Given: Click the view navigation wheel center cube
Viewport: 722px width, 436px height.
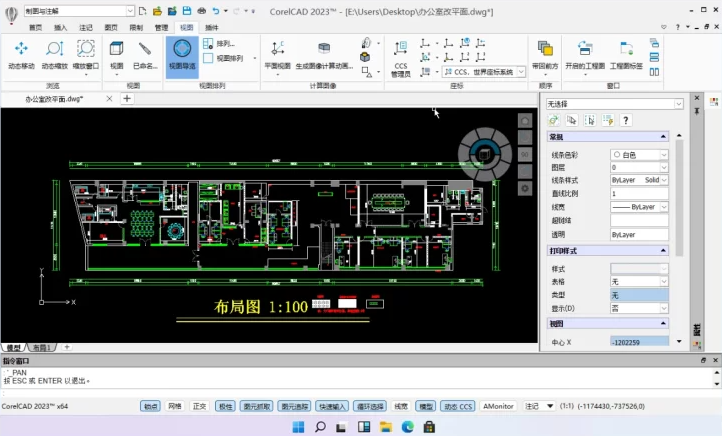Looking at the screenshot, I should [x=484, y=154].
